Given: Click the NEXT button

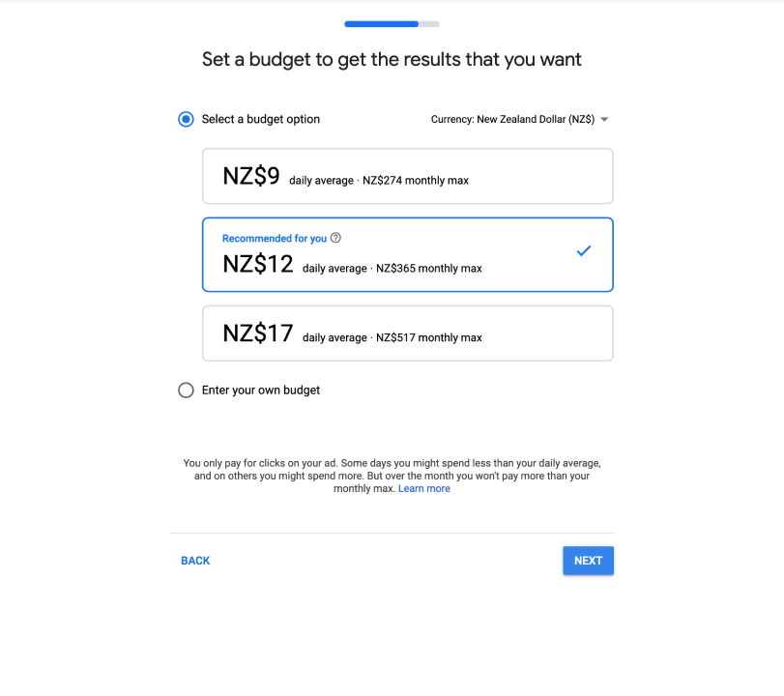Looking at the screenshot, I should 588,561.
